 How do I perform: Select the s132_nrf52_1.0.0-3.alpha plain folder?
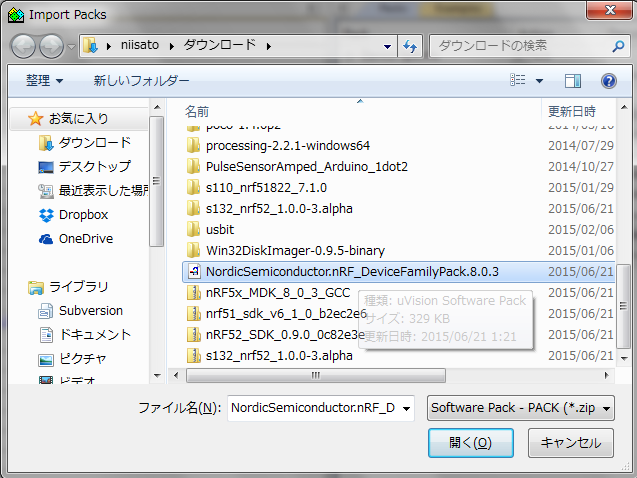(279, 209)
